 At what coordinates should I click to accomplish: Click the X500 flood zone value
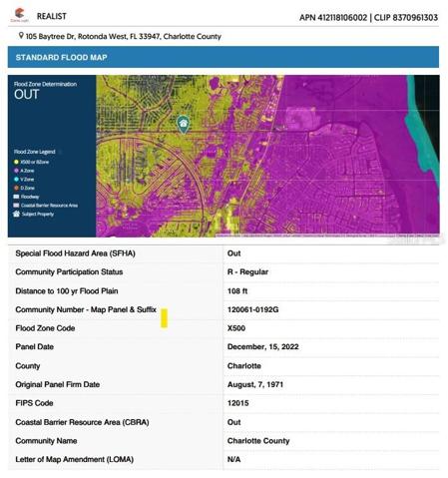(x=236, y=328)
